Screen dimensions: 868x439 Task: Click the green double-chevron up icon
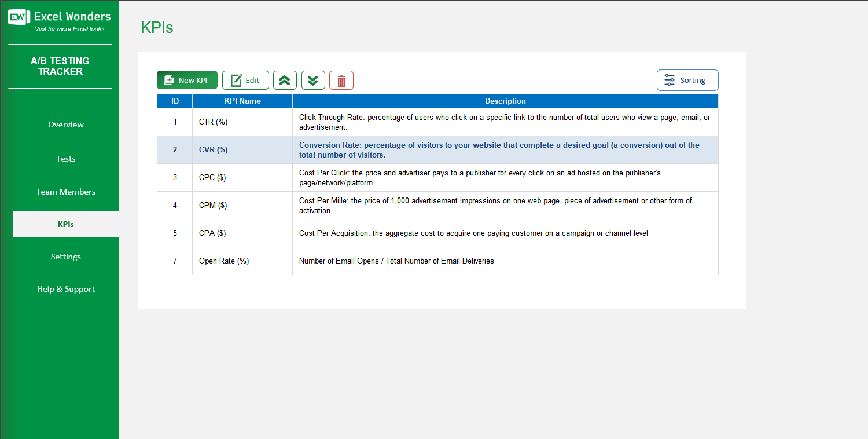coord(285,80)
